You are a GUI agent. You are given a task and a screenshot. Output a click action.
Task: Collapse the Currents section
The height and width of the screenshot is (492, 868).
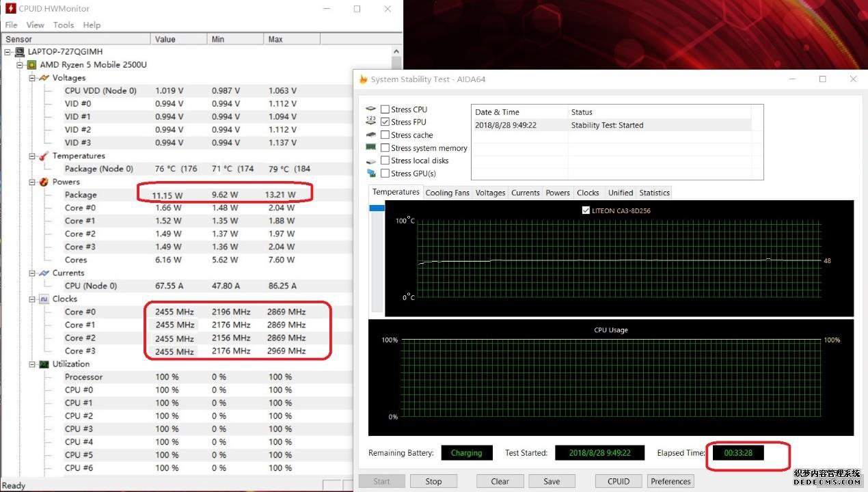tap(32, 273)
